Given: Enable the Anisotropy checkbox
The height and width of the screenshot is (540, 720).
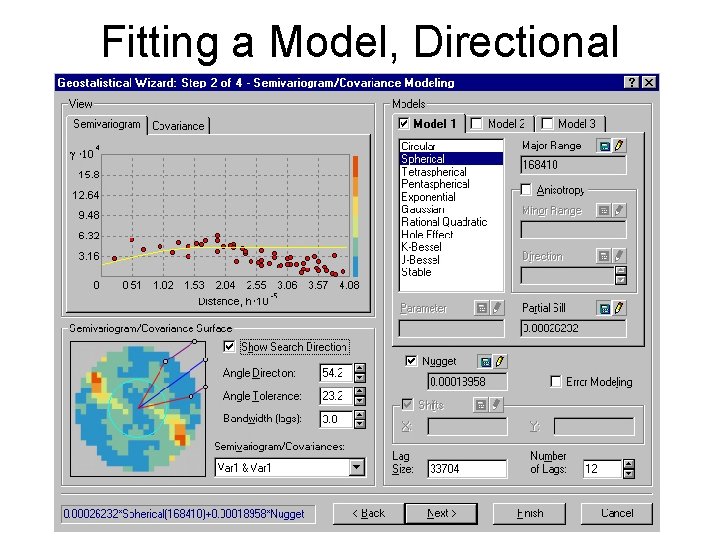Looking at the screenshot, I should coord(526,190).
